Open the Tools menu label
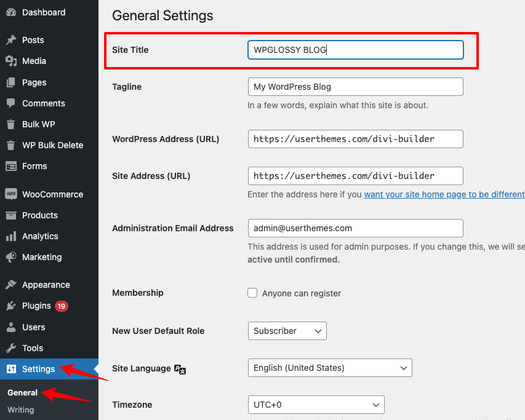 [33, 348]
